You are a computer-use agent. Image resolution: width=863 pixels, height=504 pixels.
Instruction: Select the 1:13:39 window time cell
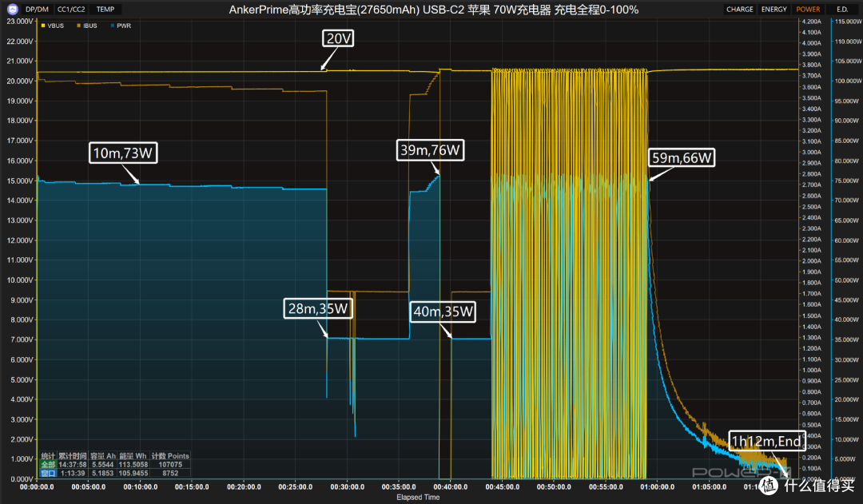73,473
